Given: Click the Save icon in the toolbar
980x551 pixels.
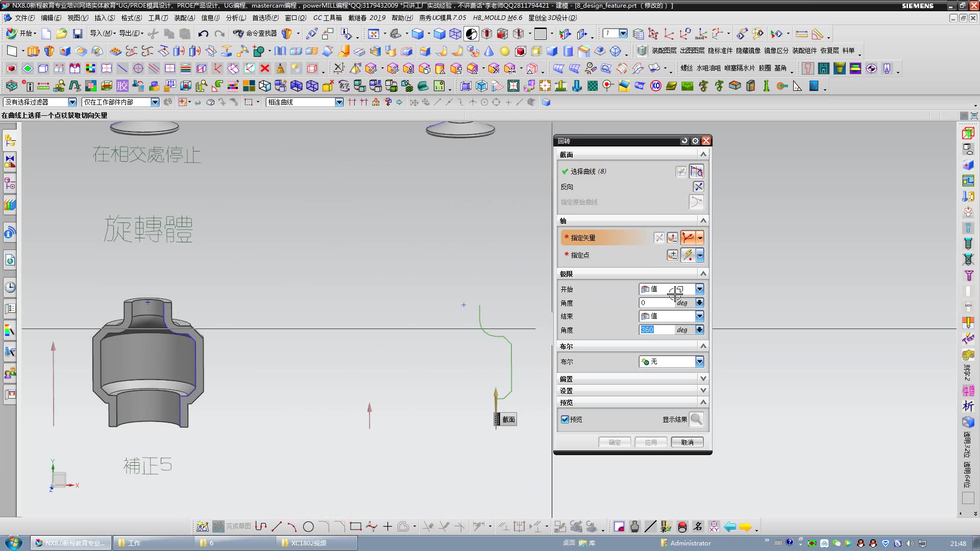Looking at the screenshot, I should coord(78,34).
